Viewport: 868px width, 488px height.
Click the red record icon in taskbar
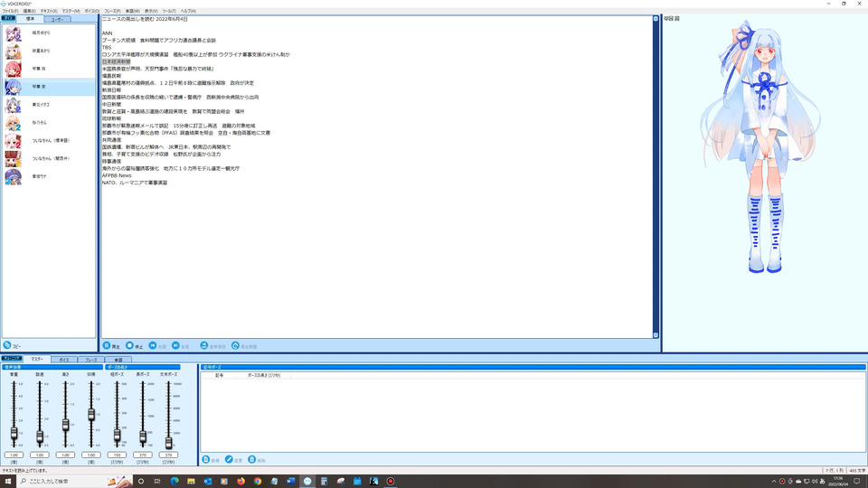pyautogui.click(x=391, y=482)
